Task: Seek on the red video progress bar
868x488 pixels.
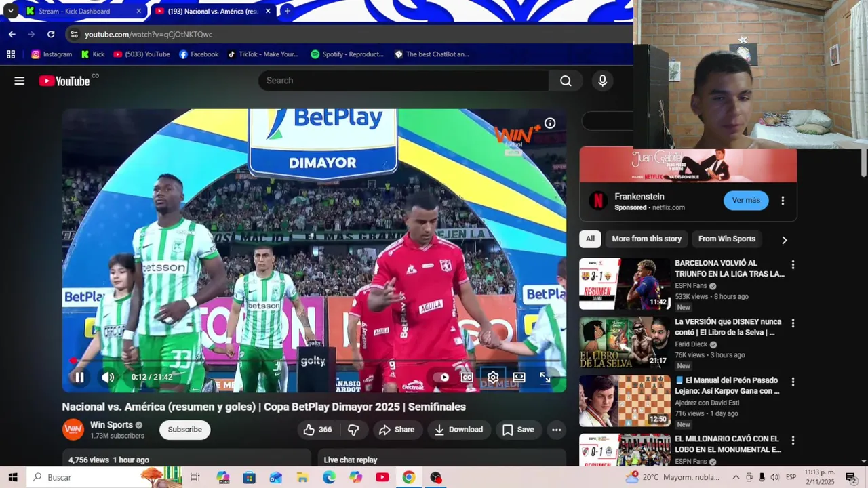Action: point(315,361)
